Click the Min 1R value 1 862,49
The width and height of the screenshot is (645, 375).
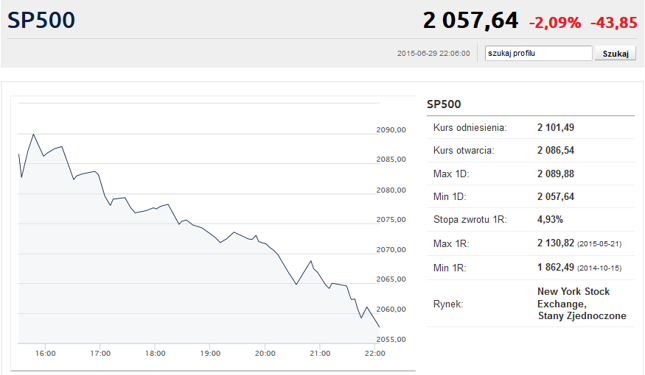(x=555, y=267)
